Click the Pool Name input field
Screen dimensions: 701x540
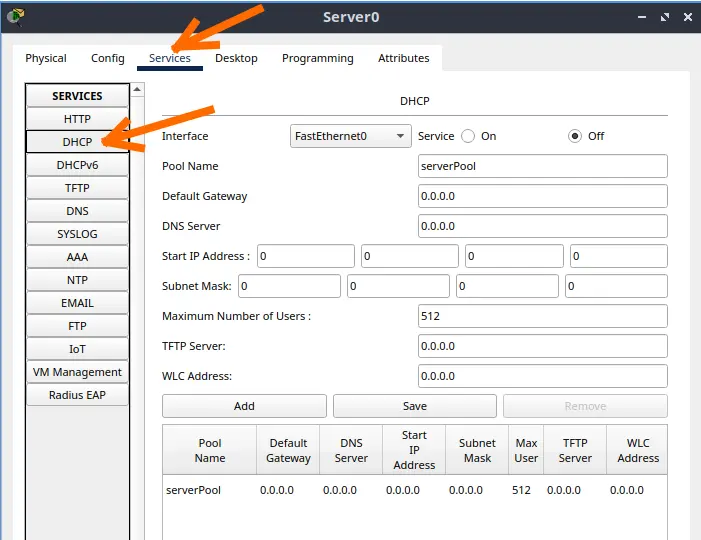tap(542, 166)
